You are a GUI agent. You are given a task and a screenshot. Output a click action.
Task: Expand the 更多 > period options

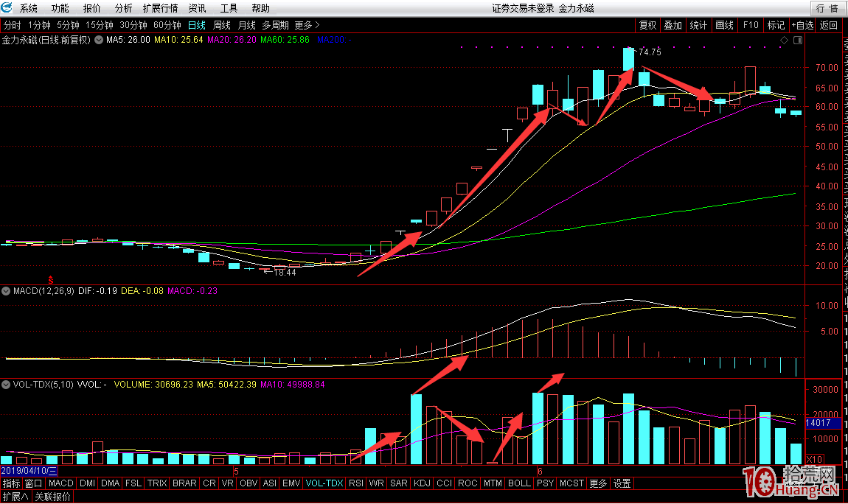307,25
